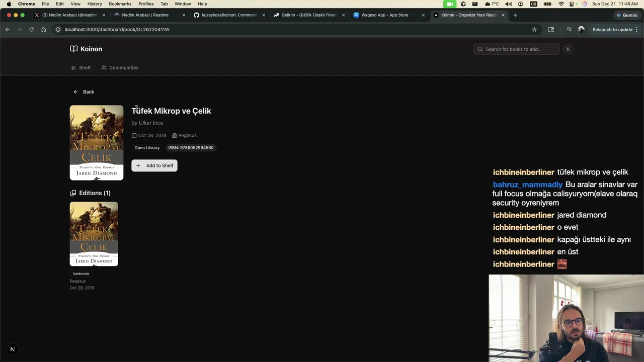Open the Communities tab
This screenshot has width=644, height=362.
pos(120,67)
